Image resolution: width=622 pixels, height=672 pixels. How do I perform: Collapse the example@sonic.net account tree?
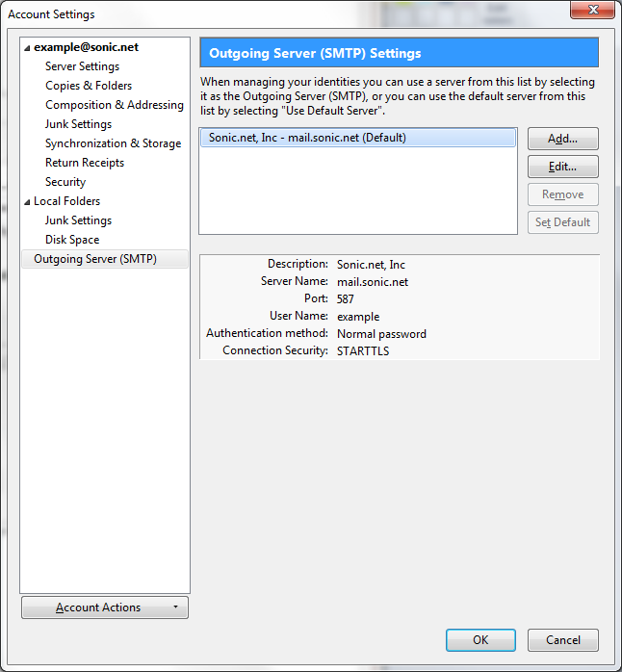[27, 47]
